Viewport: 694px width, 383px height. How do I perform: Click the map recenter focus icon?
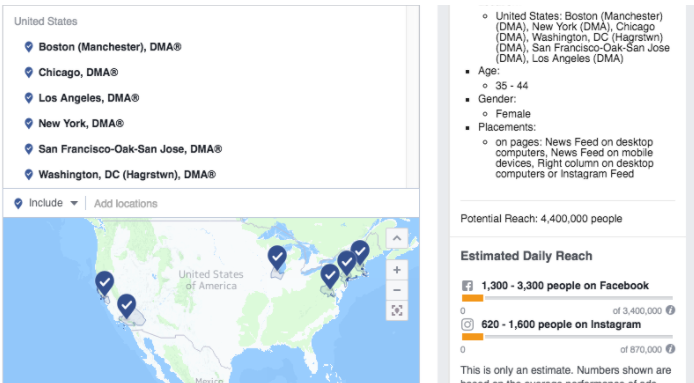coord(397,310)
